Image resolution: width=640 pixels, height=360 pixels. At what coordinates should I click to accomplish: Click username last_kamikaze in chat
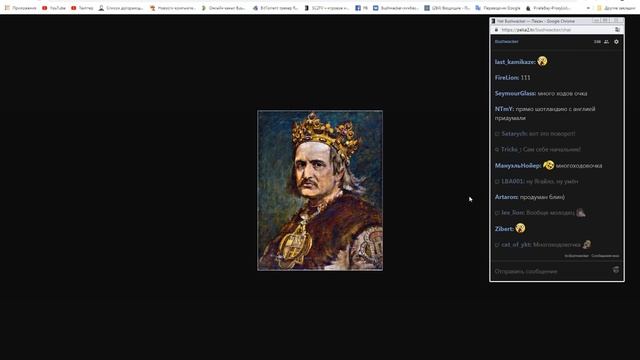coord(514,62)
